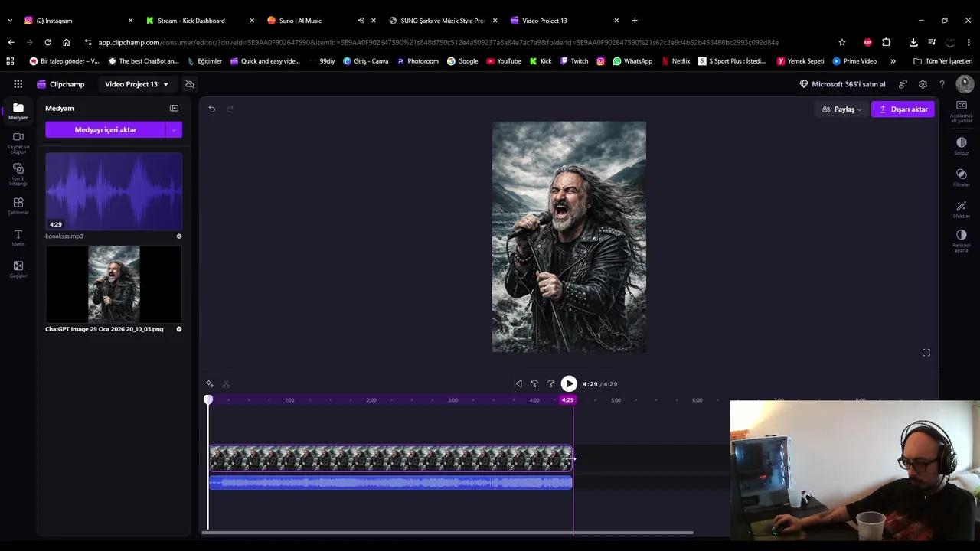Bookmark this page with star icon
The width and height of the screenshot is (980, 551).
[x=842, y=42]
